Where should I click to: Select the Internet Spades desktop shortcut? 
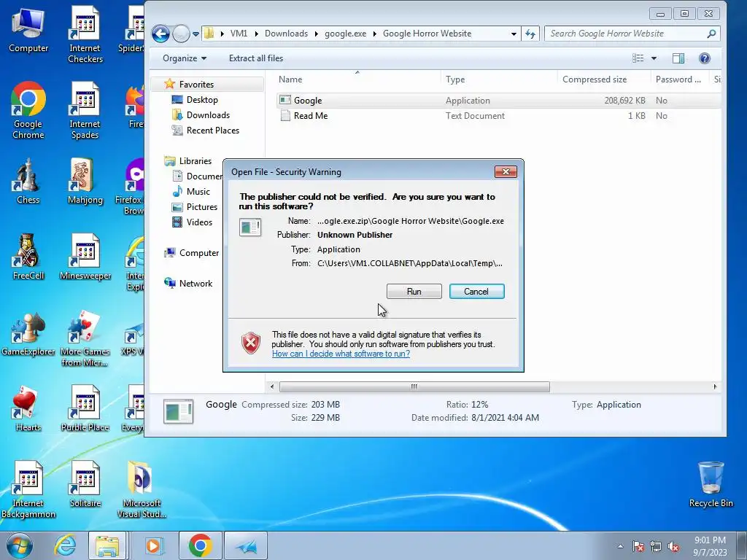coord(85,111)
